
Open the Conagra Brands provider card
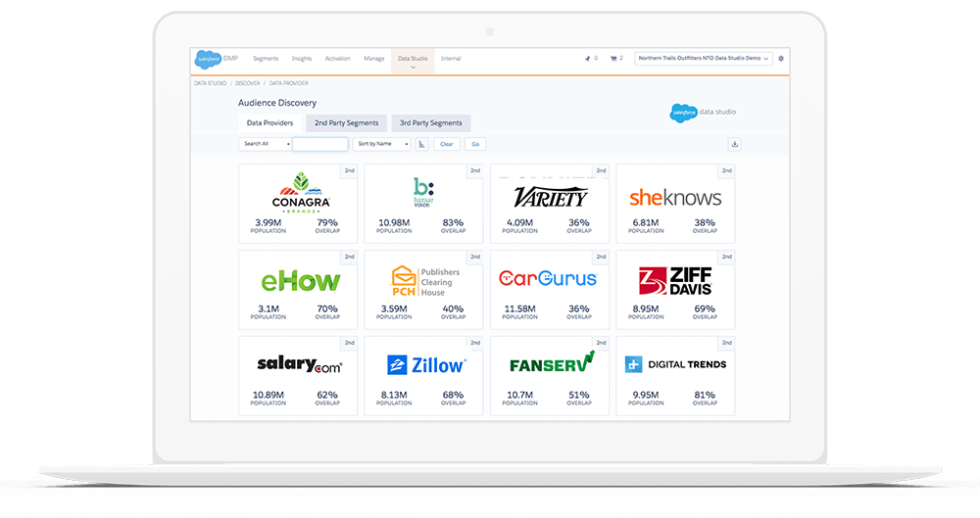tap(298, 204)
